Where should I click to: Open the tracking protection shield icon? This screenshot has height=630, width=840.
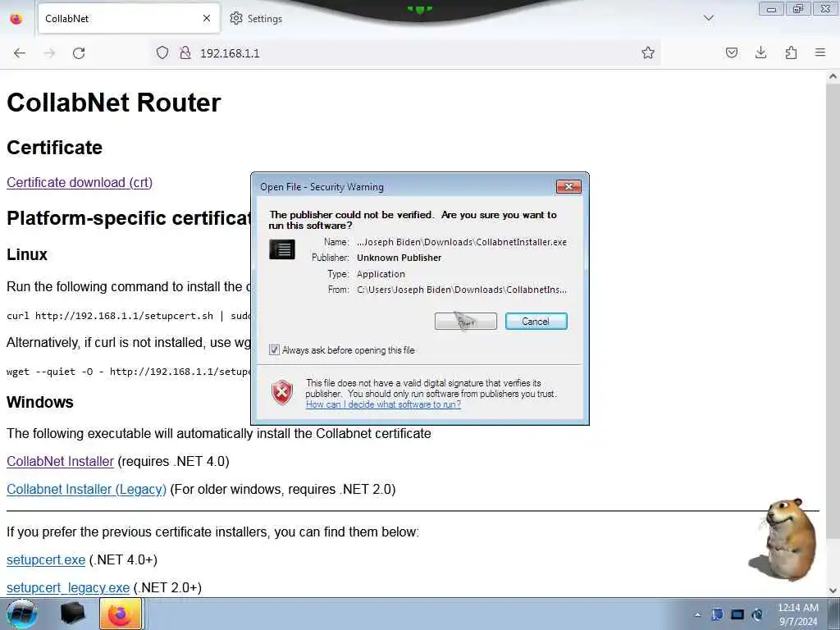pos(162,52)
